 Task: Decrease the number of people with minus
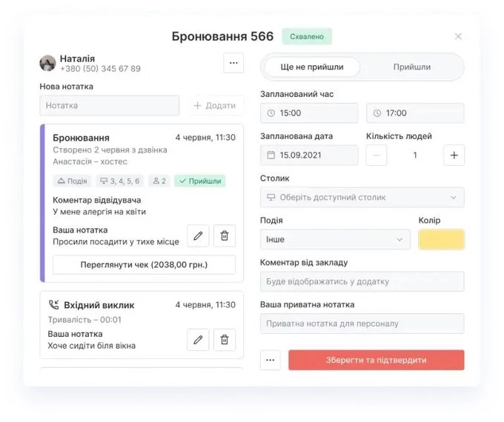click(x=377, y=155)
